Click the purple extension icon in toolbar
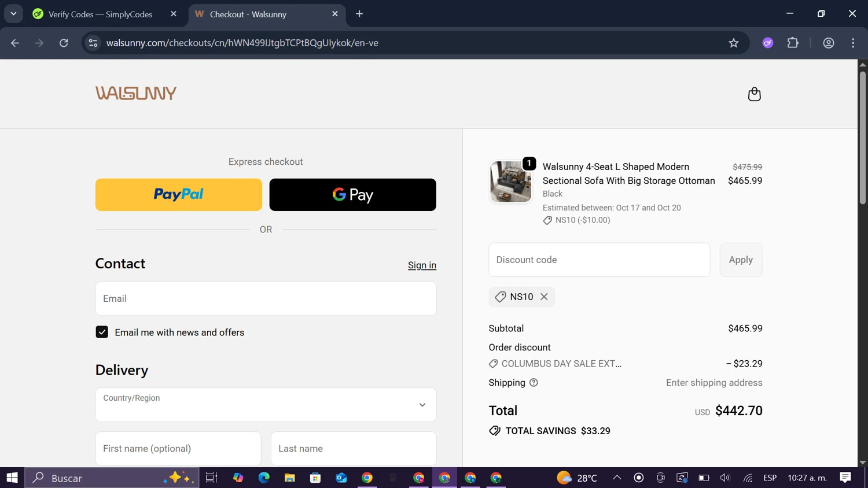This screenshot has width=868, height=488. [768, 43]
